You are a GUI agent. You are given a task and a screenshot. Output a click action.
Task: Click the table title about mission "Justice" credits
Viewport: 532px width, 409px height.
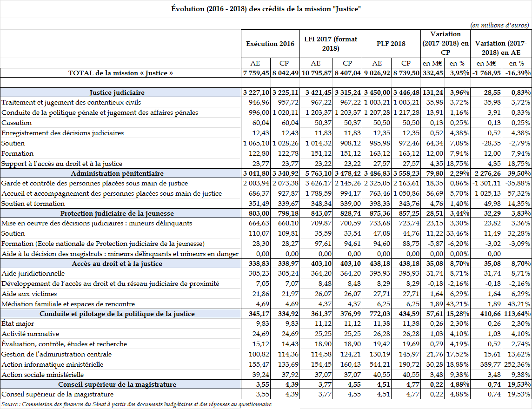pos(266,9)
